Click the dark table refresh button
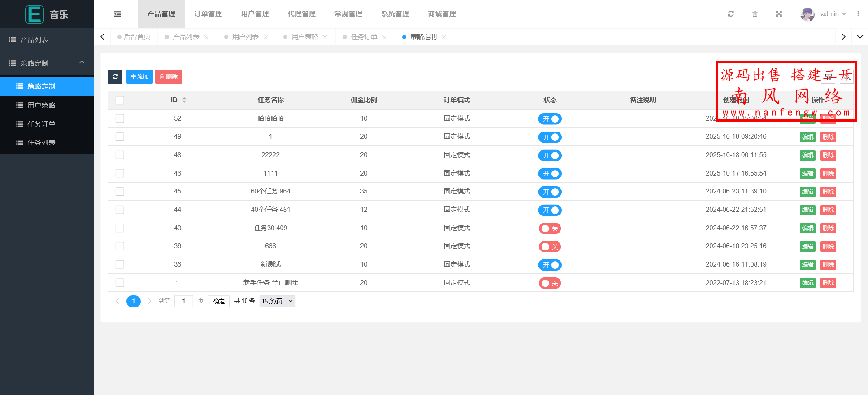This screenshot has height=395, width=868. click(115, 77)
